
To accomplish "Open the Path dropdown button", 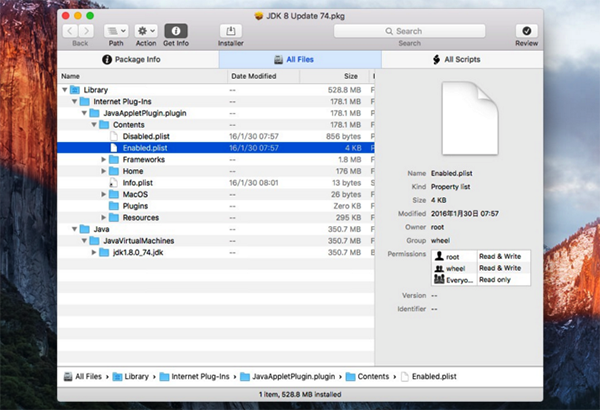I will [116, 32].
